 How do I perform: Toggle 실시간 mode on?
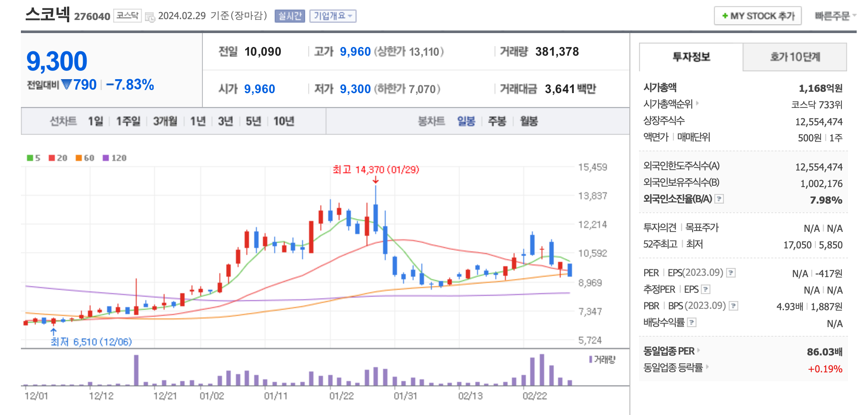290,16
